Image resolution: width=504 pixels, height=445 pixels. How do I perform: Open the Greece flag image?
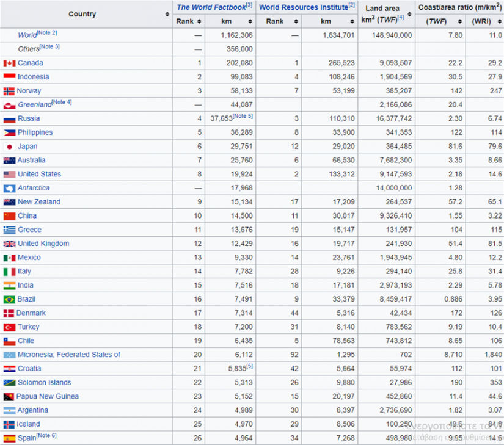pyautogui.click(x=9, y=230)
